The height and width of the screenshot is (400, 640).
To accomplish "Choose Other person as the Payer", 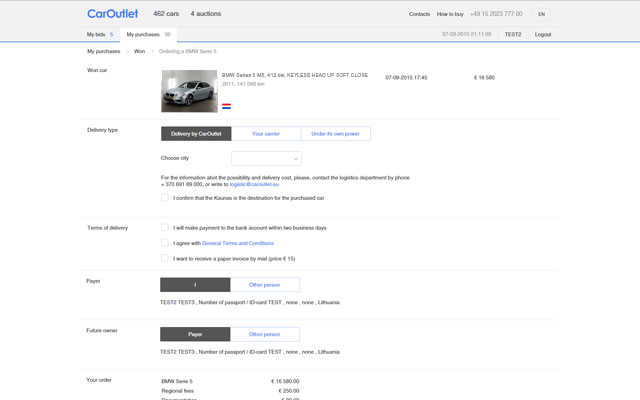I will [x=264, y=285].
